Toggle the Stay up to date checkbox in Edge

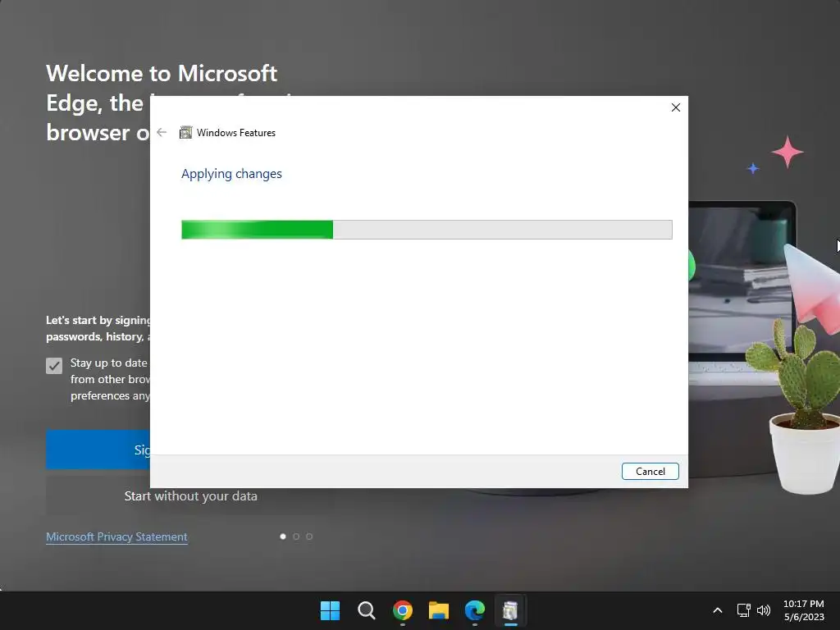click(x=54, y=366)
